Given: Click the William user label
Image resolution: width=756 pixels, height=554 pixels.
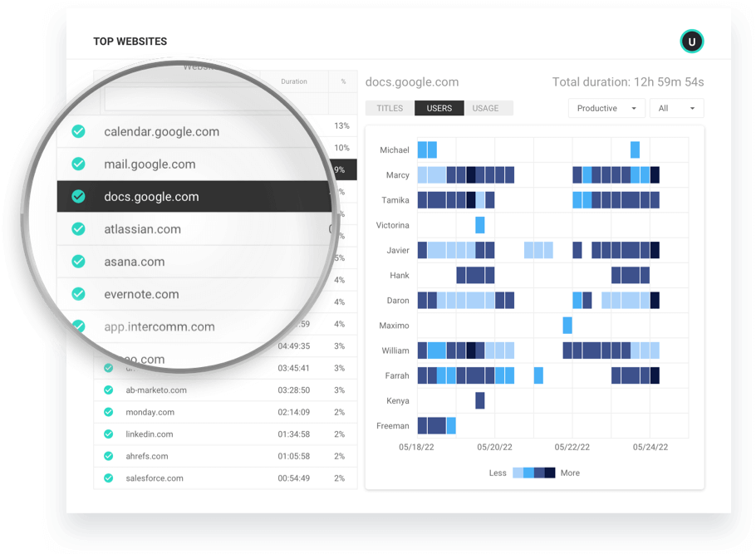Looking at the screenshot, I should (x=395, y=351).
